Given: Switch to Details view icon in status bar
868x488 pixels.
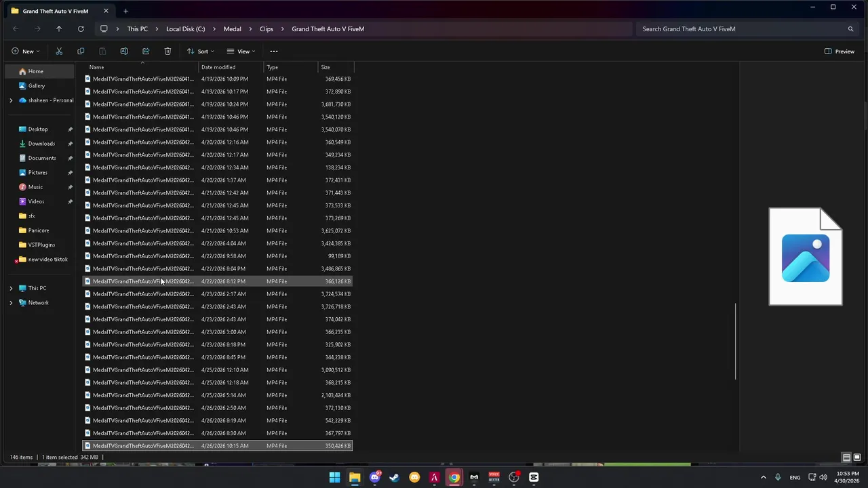Looking at the screenshot, I should pyautogui.click(x=846, y=457).
